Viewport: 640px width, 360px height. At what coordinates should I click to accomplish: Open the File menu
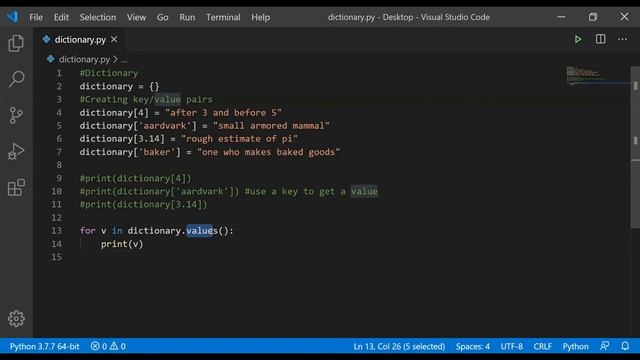click(x=36, y=17)
